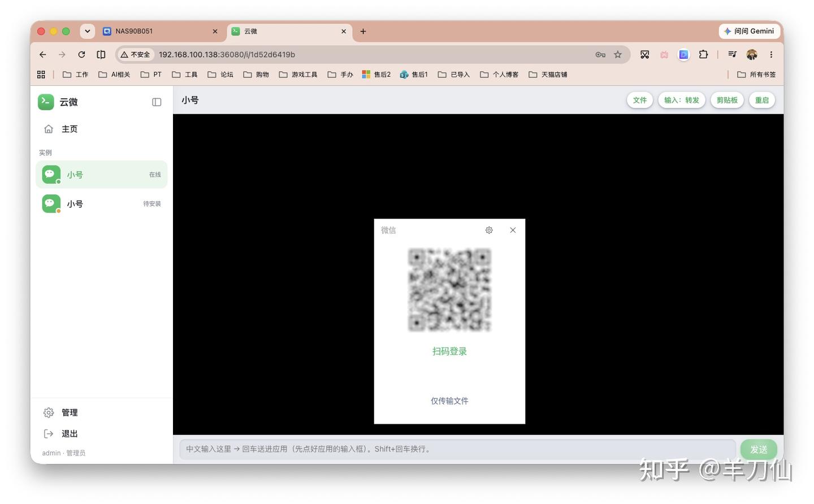Open the 剪贴板 clipboard button
This screenshot has height=504, width=814.
coord(727,100)
